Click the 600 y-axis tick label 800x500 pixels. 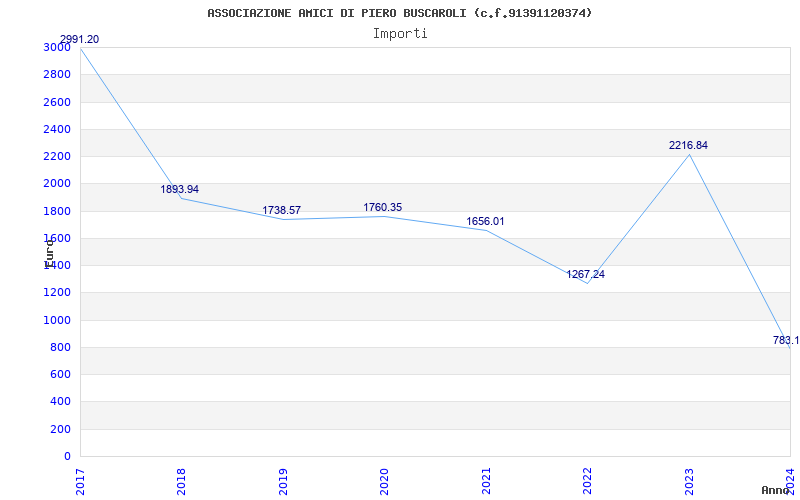coord(61,374)
